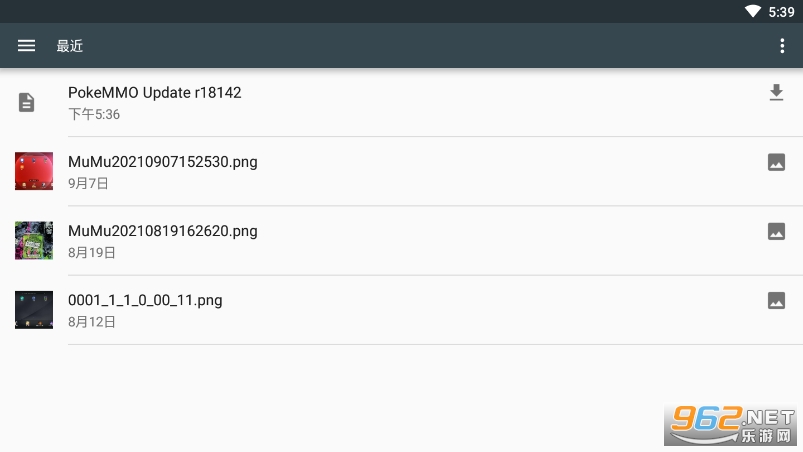Click the Wi-Fi status icon
The width and height of the screenshot is (803, 452).
click(753, 11)
